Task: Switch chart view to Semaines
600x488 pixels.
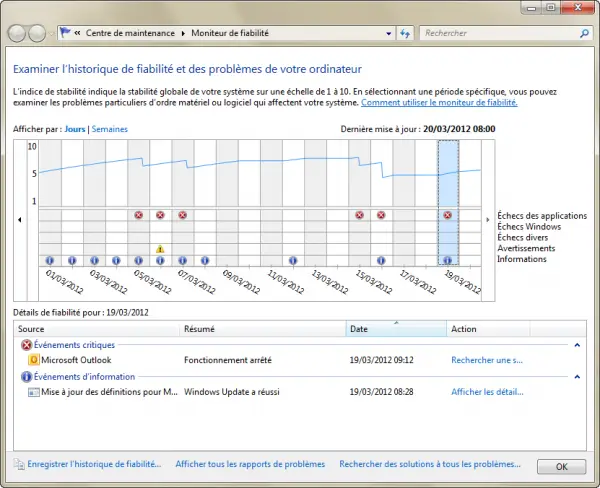Action: point(110,129)
